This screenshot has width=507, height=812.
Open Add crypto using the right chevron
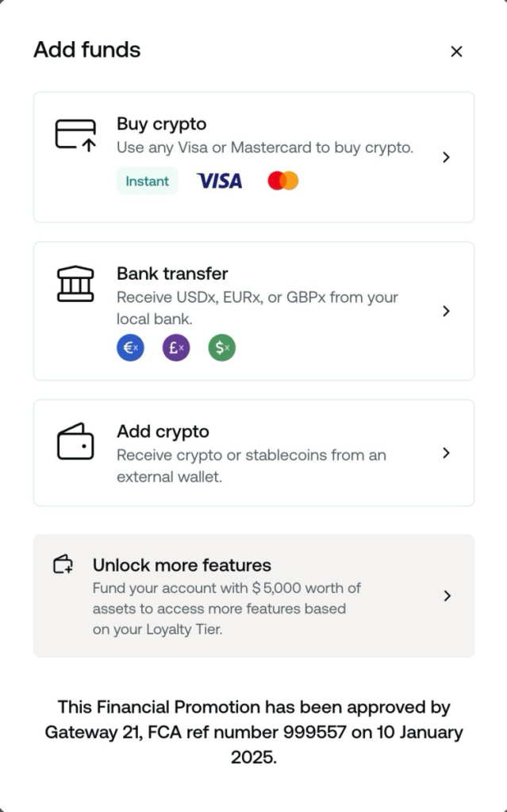coord(447,453)
